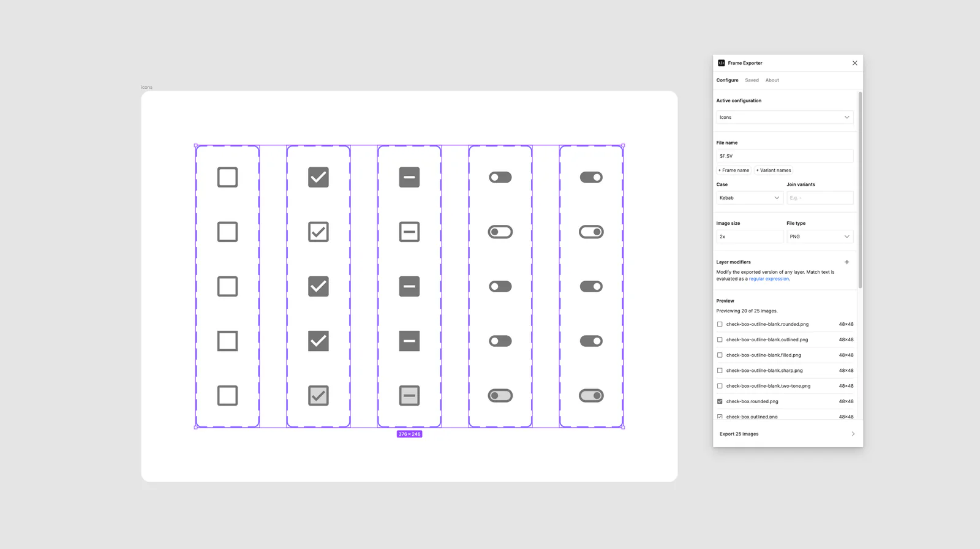The width and height of the screenshot is (980, 549).
Task: Switch to the Saved tab
Action: point(752,80)
